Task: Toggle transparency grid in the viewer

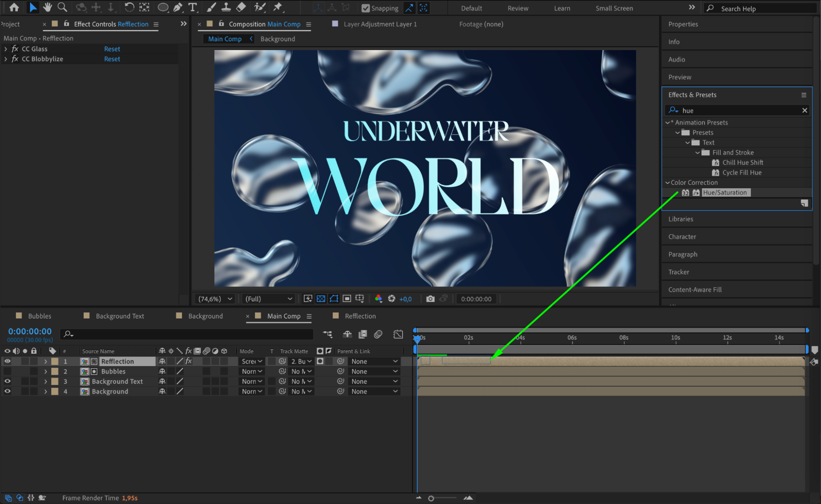Action: tap(321, 299)
